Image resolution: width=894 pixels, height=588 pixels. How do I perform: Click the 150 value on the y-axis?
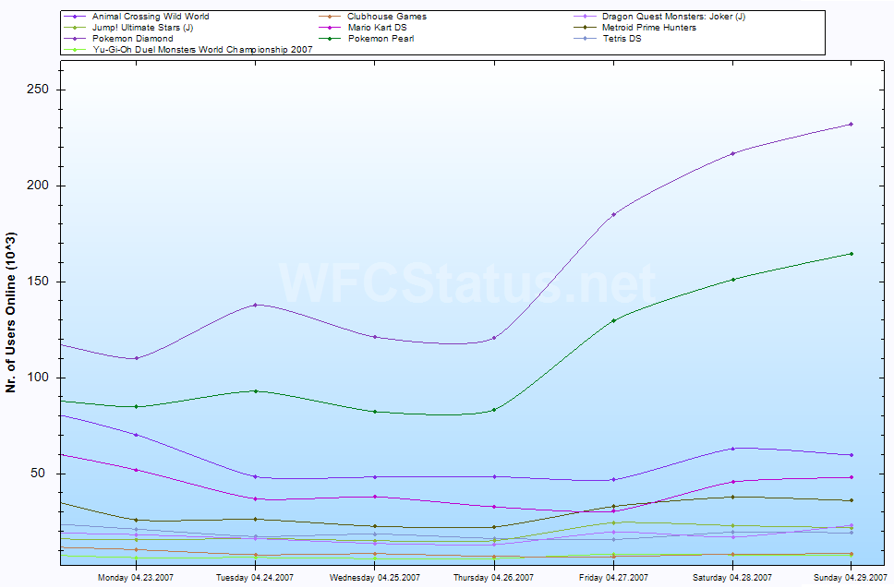point(38,282)
